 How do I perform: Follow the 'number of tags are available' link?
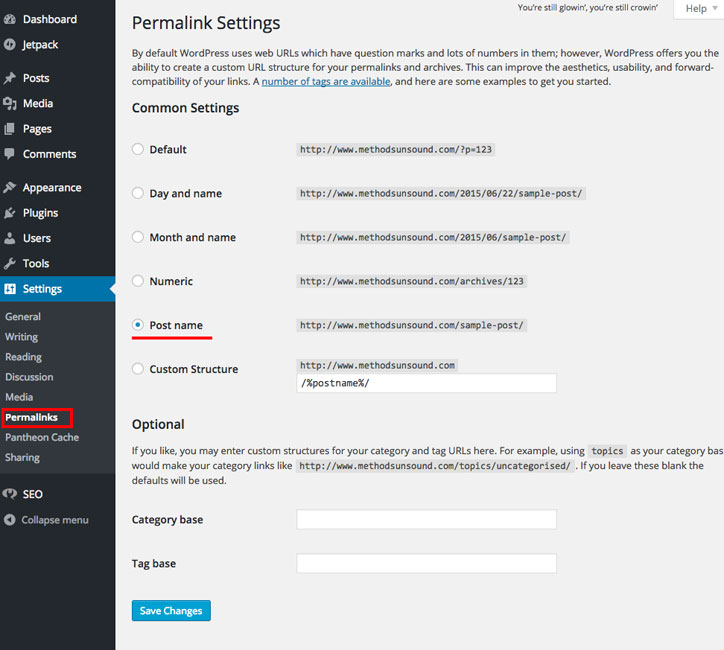pos(326,82)
